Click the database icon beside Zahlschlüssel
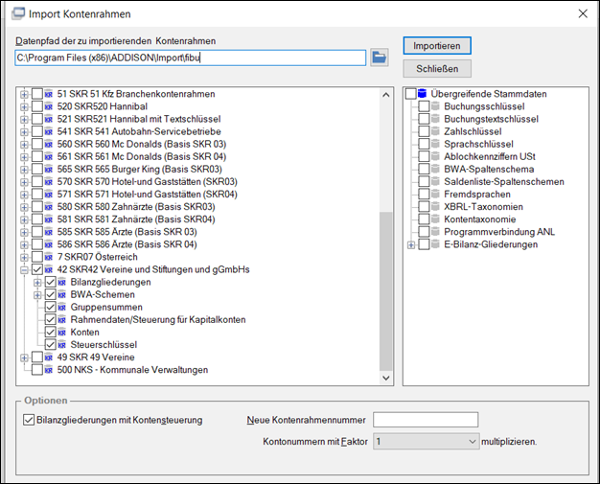 [x=435, y=132]
